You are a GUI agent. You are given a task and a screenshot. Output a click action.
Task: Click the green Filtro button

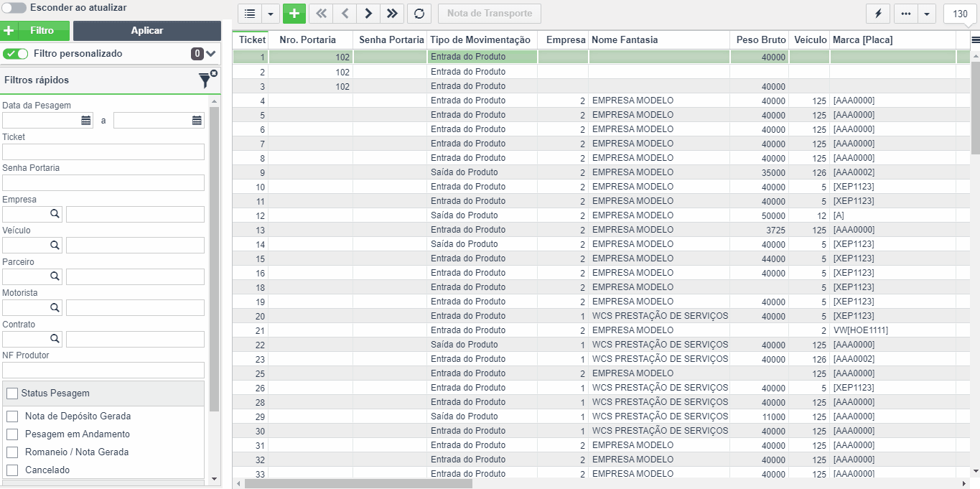click(35, 31)
